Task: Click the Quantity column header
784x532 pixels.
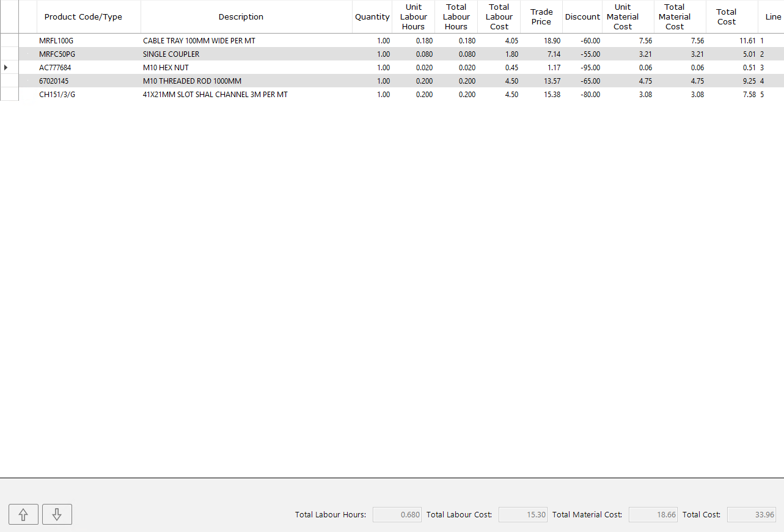Action: pos(372,17)
